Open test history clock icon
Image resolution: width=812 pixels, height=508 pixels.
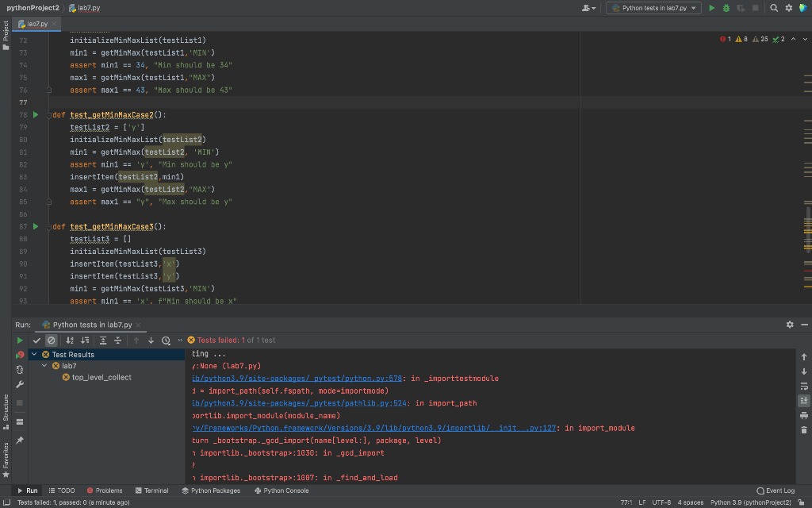click(x=166, y=341)
